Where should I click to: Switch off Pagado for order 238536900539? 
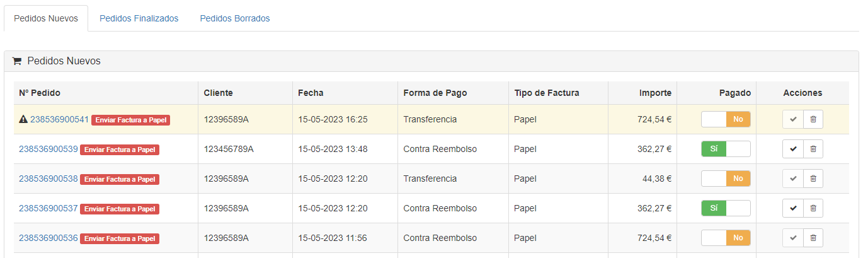726,149
